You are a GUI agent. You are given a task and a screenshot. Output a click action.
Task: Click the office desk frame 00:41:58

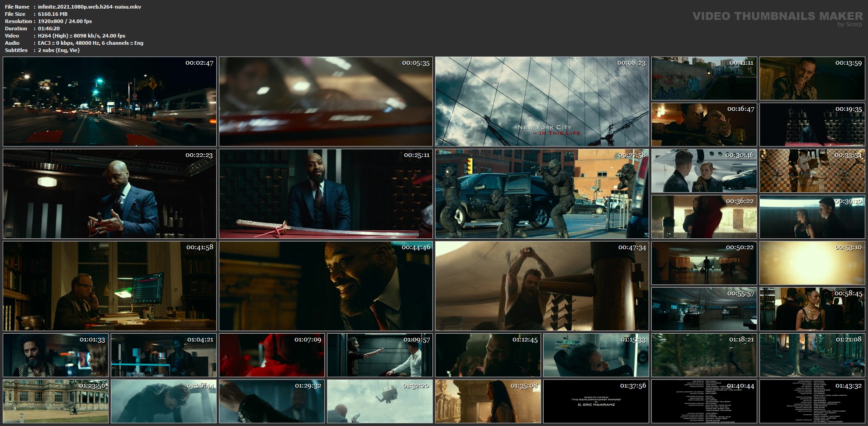click(x=110, y=286)
